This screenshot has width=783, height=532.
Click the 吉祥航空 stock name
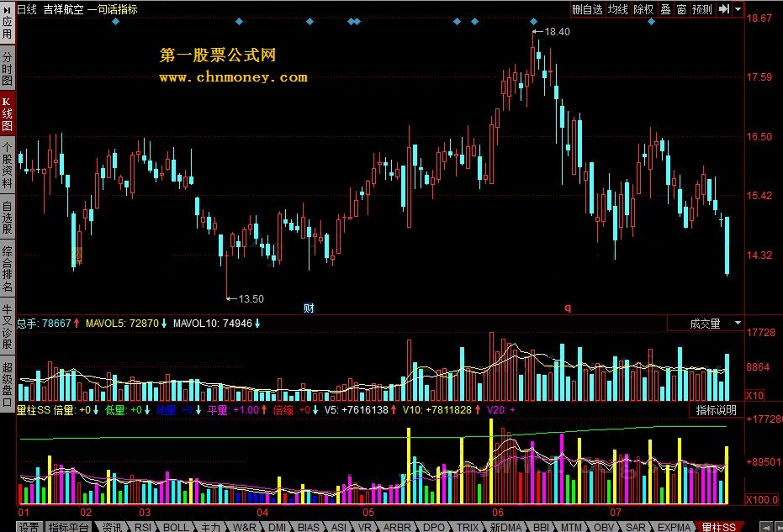coord(63,9)
